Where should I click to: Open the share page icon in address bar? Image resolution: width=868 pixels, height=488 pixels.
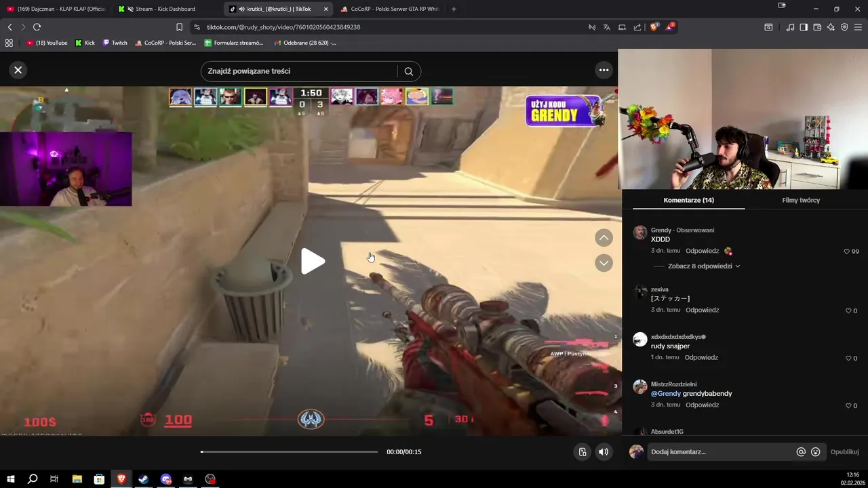[637, 27]
